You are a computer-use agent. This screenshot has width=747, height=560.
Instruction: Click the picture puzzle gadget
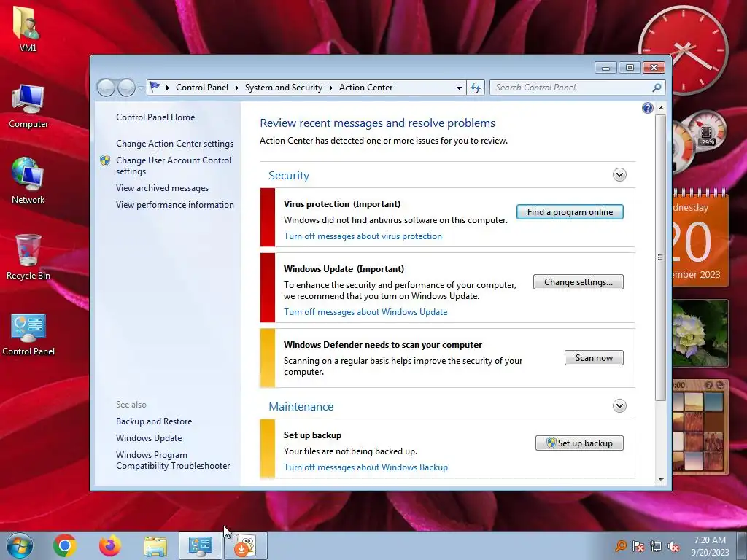(x=700, y=427)
